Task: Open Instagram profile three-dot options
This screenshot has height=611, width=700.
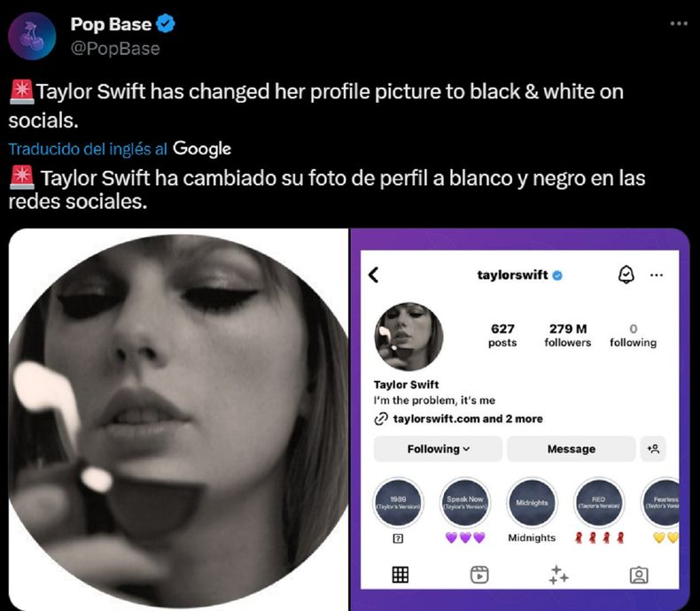Action: click(x=657, y=275)
